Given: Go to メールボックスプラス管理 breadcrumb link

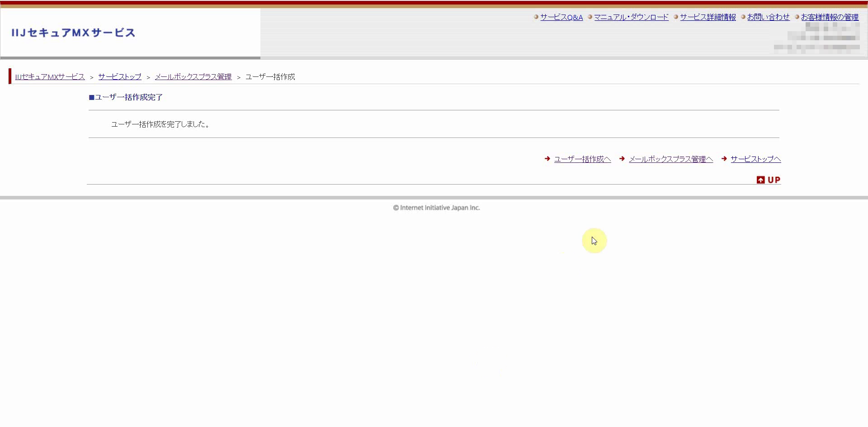Looking at the screenshot, I should [x=193, y=77].
